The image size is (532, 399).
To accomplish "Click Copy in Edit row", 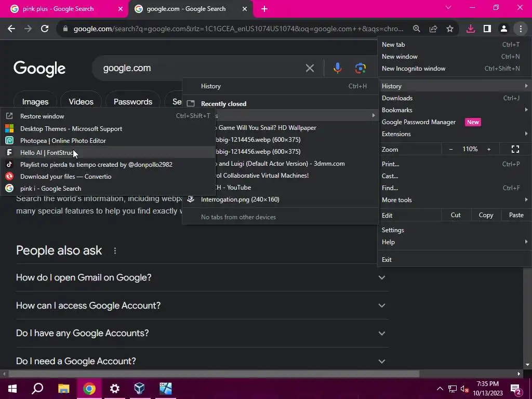I will (486, 215).
